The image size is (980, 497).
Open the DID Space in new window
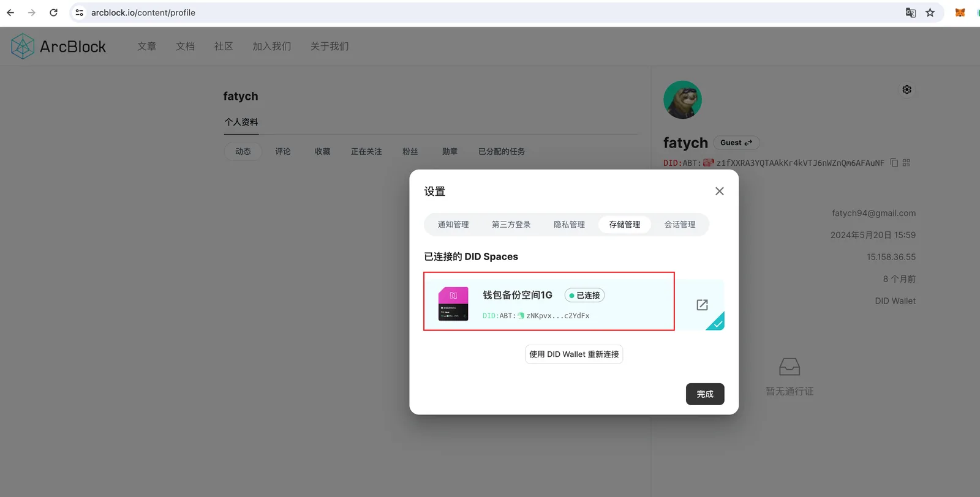click(x=702, y=305)
